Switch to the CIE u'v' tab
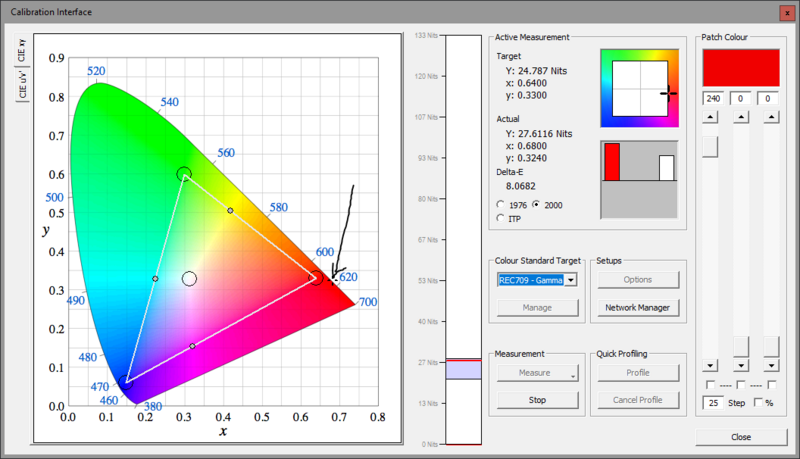This screenshot has height=459, width=800. [x=22, y=85]
